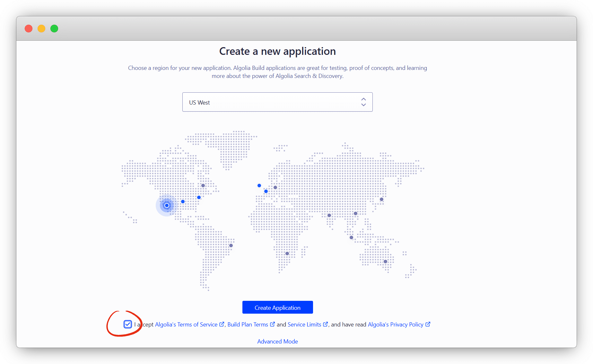Click the external-link icon after Build Plan Terms
Screen dimensions: 593x364
pyautogui.click(x=272, y=324)
